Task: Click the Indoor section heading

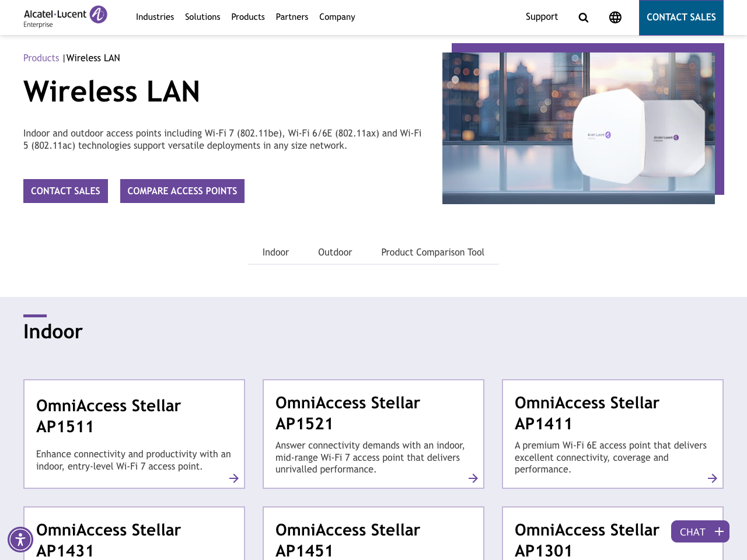Action: (53, 331)
